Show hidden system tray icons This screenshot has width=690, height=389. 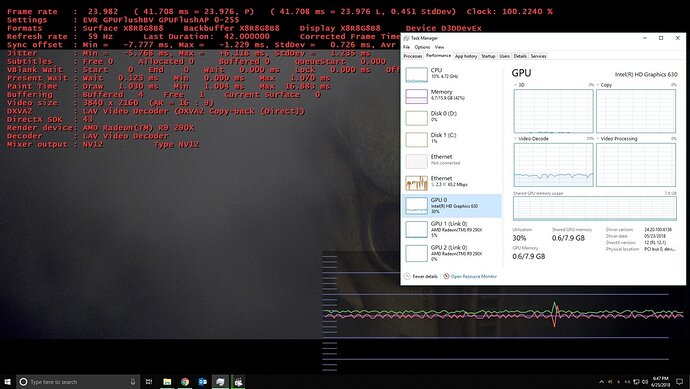pyautogui.click(x=602, y=382)
